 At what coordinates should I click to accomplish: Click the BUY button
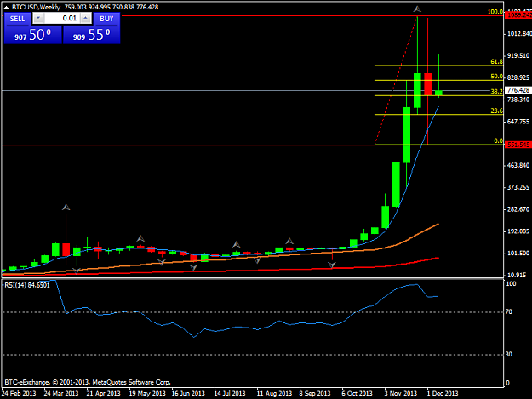click(x=106, y=19)
